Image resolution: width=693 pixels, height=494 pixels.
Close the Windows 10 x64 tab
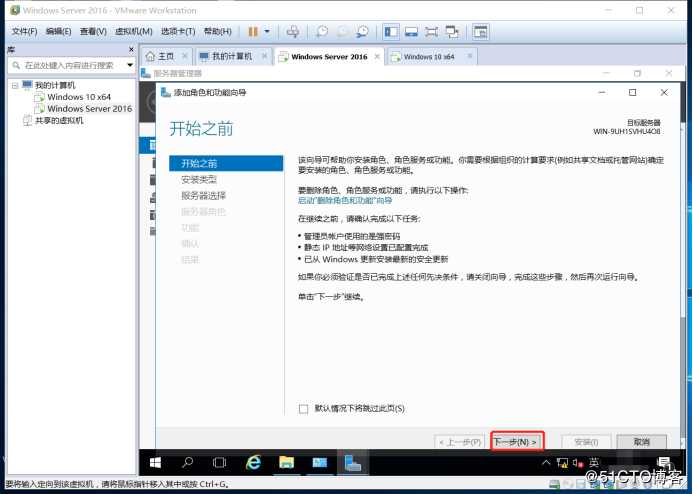pyautogui.click(x=470, y=56)
